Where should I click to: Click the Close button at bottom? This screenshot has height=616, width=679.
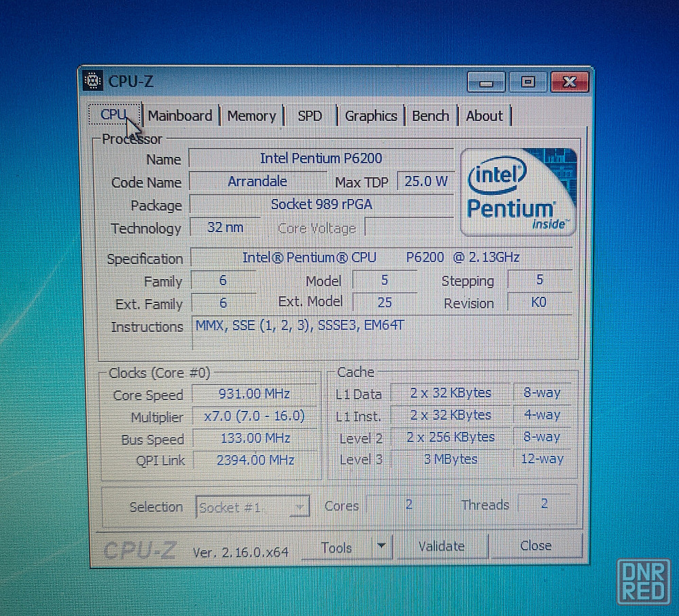click(x=536, y=546)
